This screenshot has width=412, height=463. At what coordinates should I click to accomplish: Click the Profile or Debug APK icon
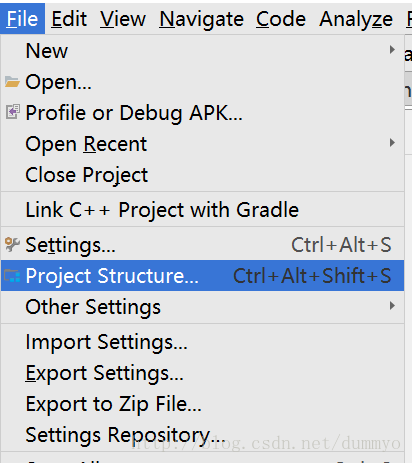[13, 112]
